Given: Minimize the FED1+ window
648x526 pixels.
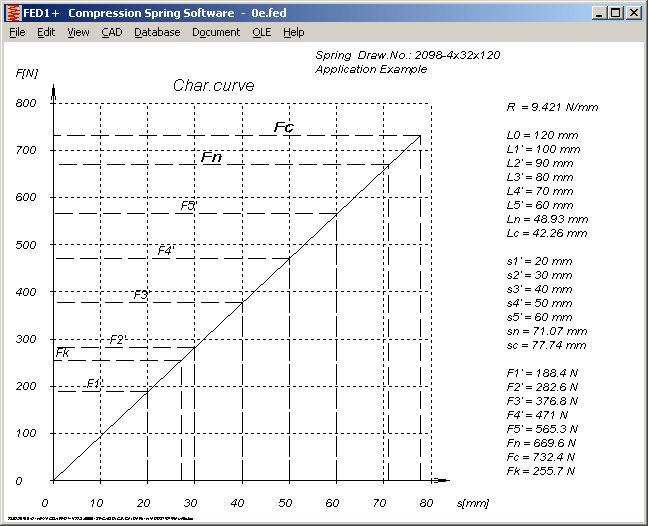Looking at the screenshot, I should pyautogui.click(x=600, y=13).
